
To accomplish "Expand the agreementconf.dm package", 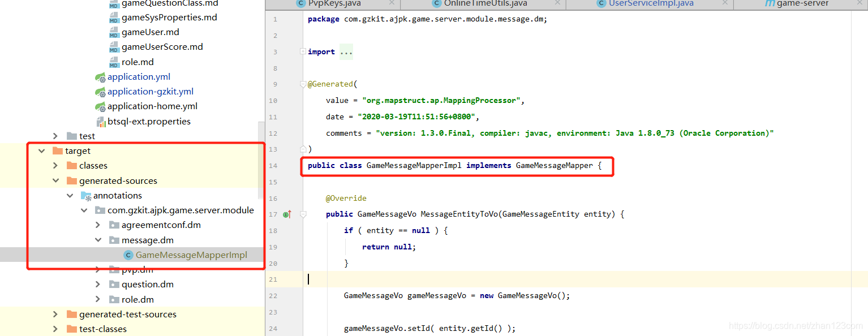I will point(98,225).
